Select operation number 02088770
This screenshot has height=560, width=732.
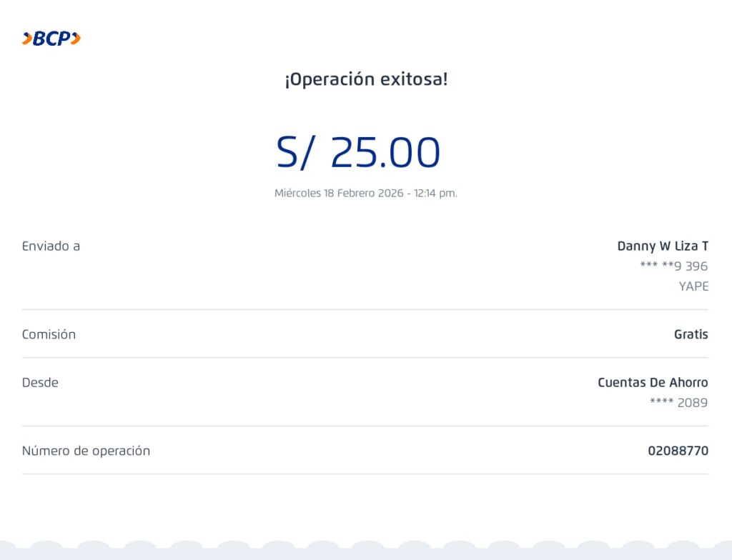pyautogui.click(x=678, y=451)
